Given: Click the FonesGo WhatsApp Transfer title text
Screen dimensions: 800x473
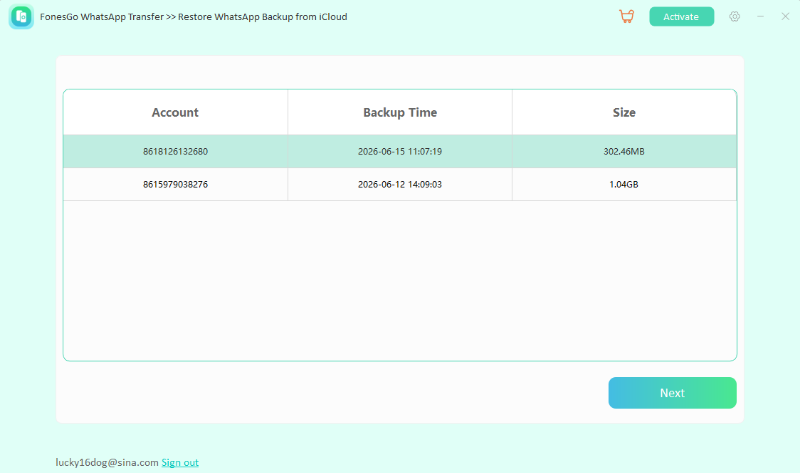Looking at the screenshot, I should point(102,17).
